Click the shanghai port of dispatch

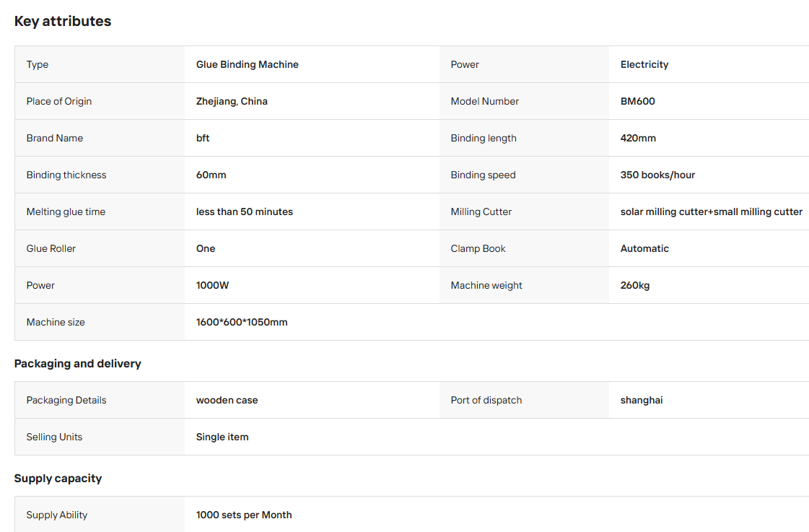pos(642,401)
